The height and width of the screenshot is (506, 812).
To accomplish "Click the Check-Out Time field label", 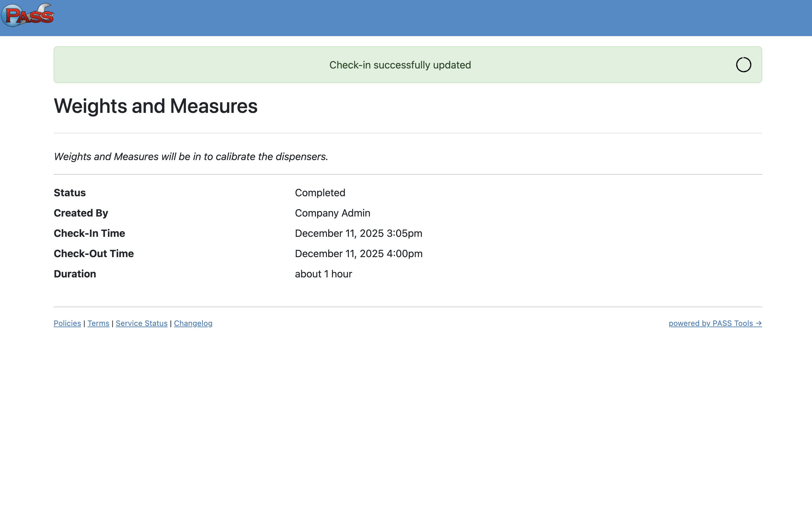I will (x=93, y=254).
